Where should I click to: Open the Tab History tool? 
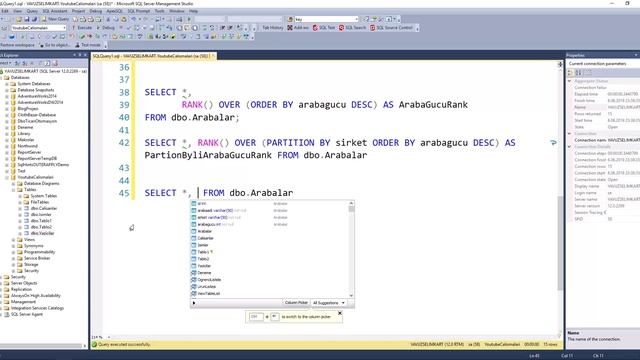click(x=272, y=28)
